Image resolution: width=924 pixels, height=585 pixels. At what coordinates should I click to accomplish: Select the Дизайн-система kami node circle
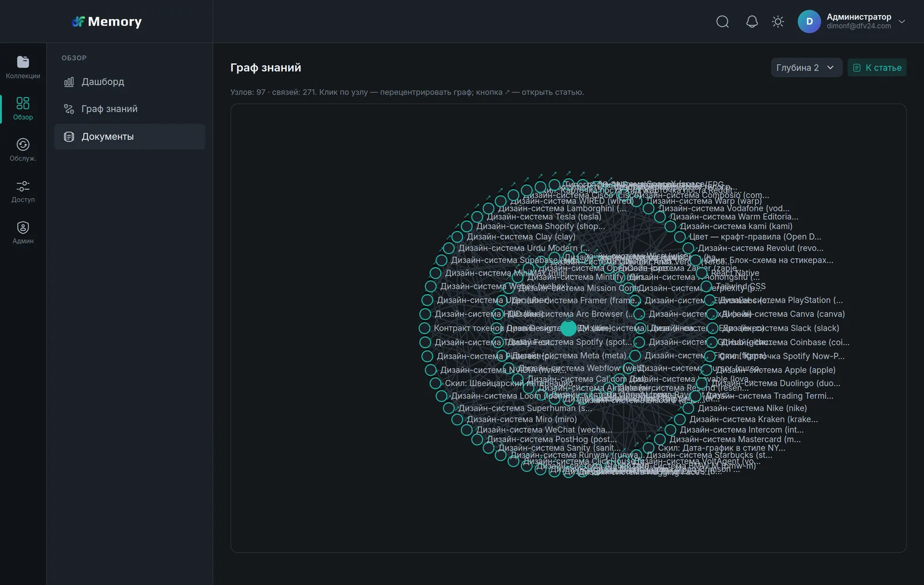click(x=670, y=226)
